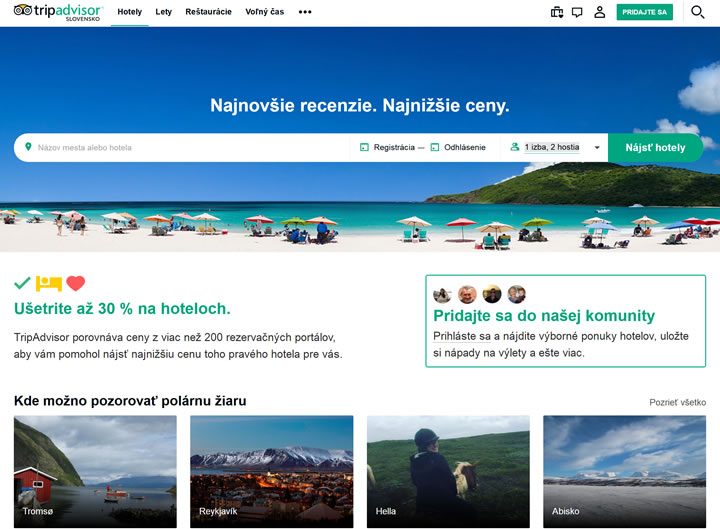The image size is (720, 529).
Task: Click the check-in calendar icon
Action: (364, 147)
